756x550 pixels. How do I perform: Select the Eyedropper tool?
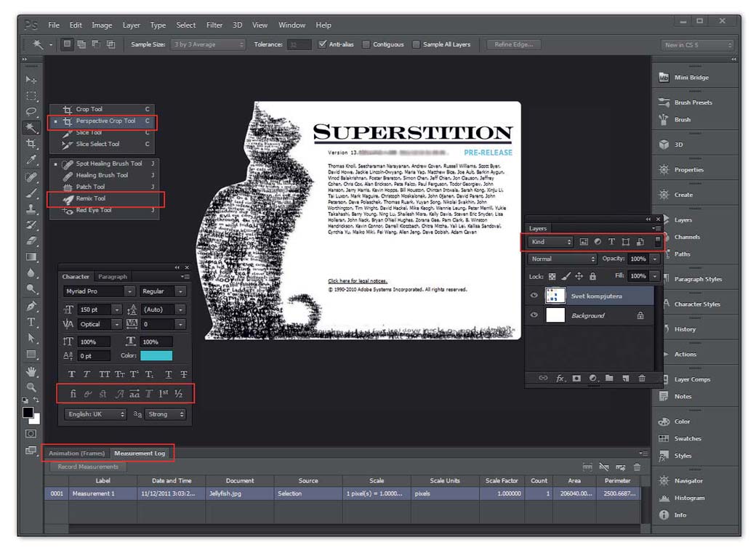click(x=31, y=160)
